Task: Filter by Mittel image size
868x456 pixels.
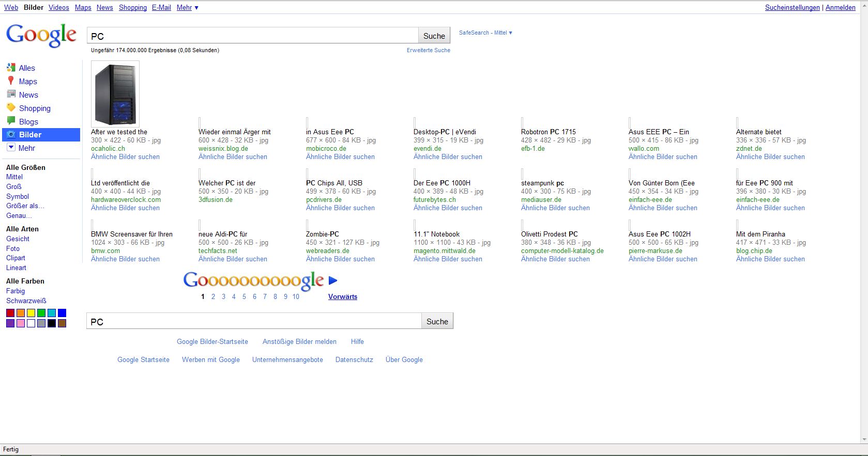Action: pos(14,177)
